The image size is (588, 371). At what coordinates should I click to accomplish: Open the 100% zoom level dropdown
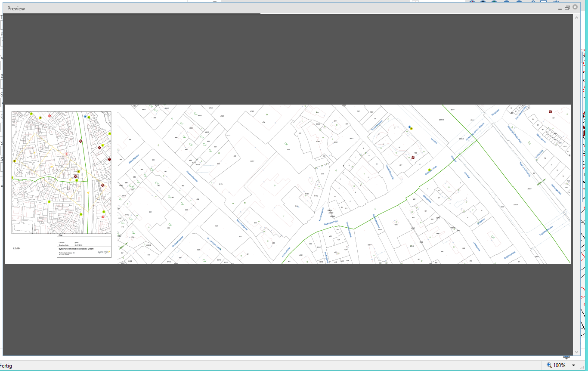point(573,365)
